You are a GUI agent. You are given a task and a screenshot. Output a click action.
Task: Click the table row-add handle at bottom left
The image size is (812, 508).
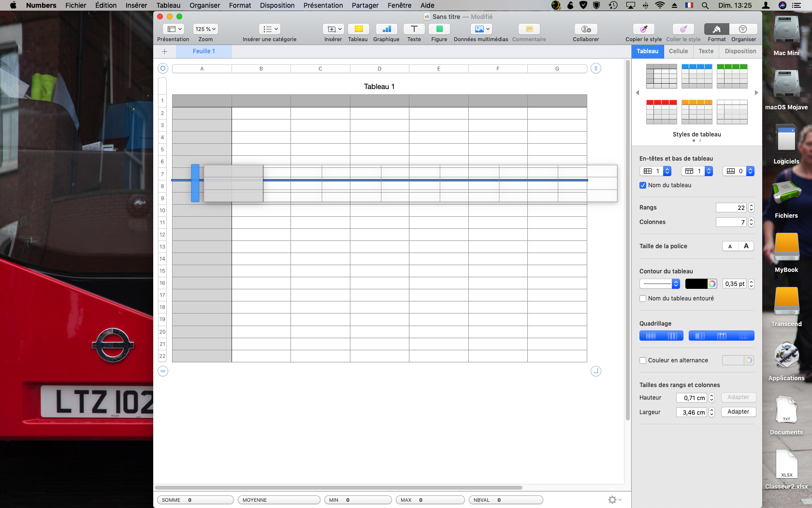pos(163,371)
